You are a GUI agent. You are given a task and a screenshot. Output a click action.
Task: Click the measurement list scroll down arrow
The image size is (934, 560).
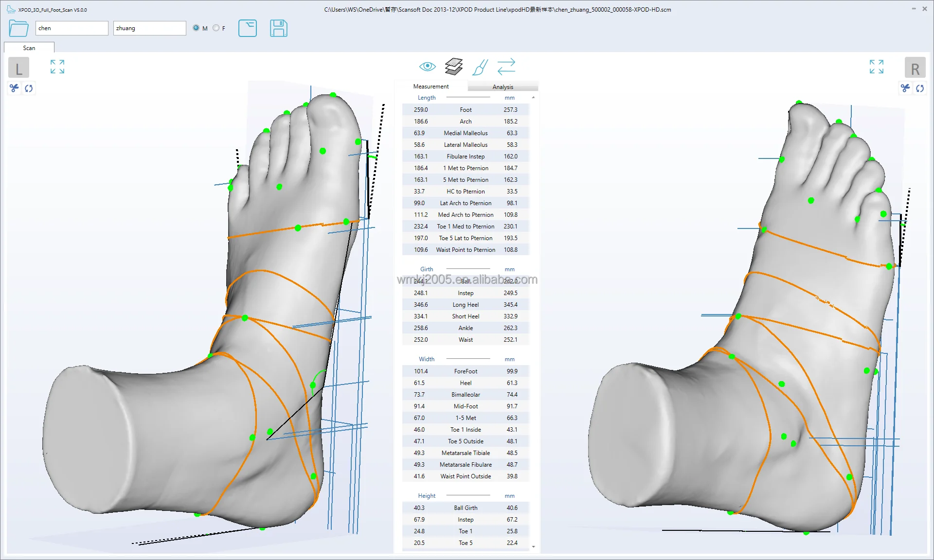click(534, 547)
